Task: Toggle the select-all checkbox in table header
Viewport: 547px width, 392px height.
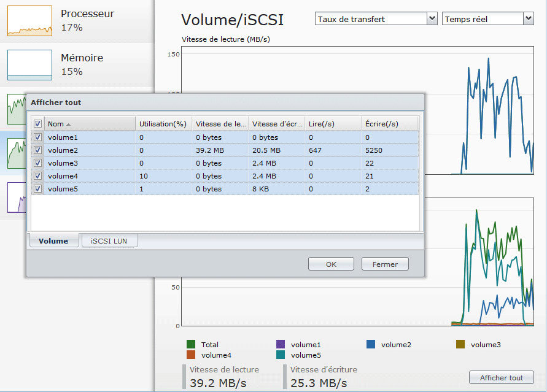Action: pos(37,124)
